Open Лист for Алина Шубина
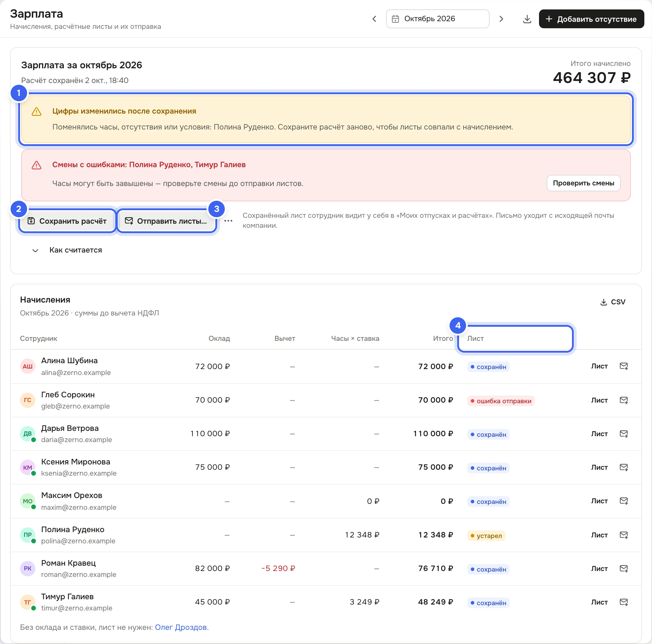This screenshot has width=652, height=644. 599,366
